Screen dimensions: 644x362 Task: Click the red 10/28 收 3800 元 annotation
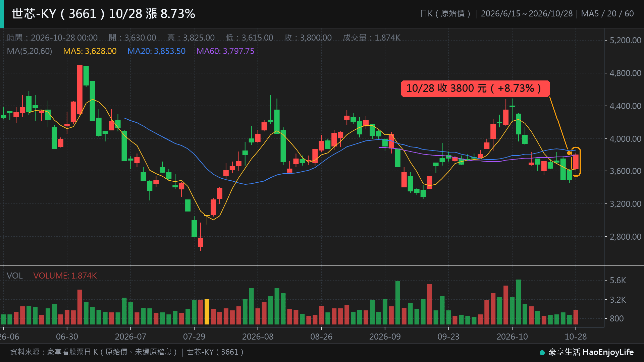(x=475, y=88)
